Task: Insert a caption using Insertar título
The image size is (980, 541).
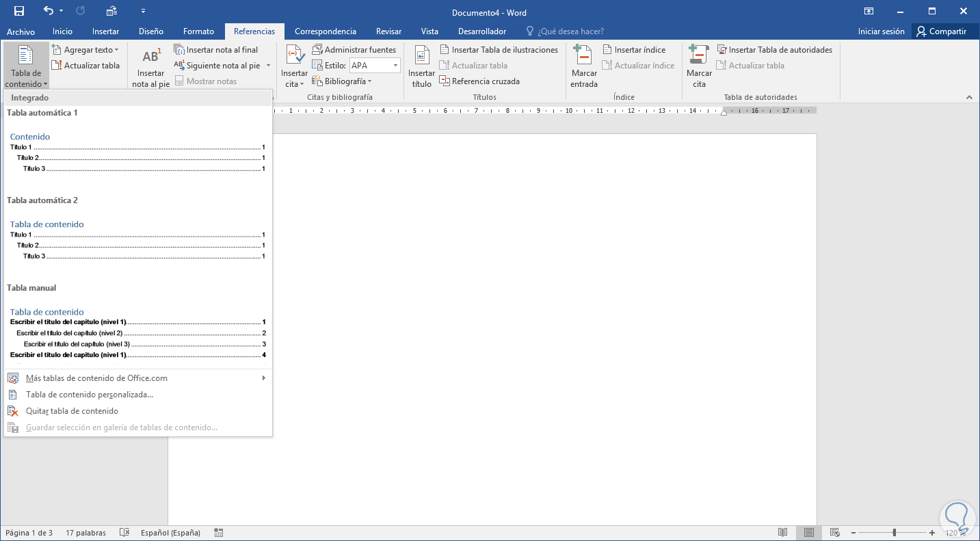Action: coord(421,64)
